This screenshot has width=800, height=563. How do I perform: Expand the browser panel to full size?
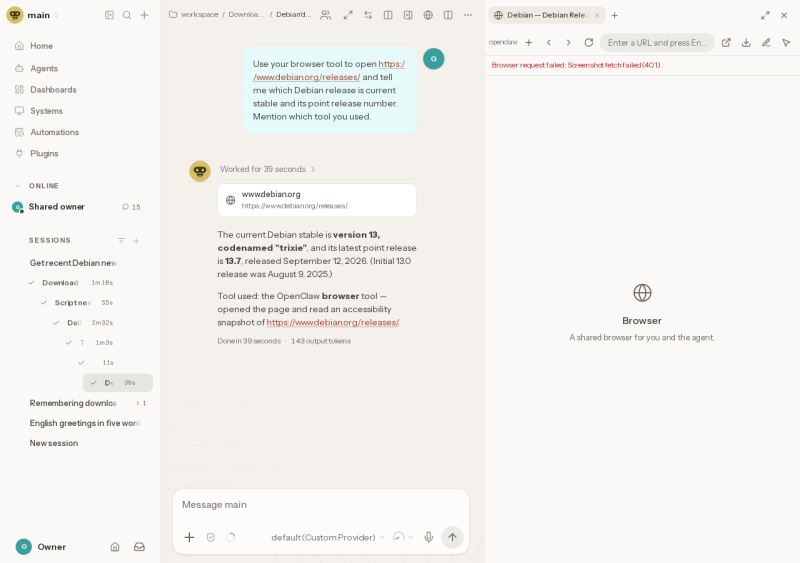coord(765,15)
